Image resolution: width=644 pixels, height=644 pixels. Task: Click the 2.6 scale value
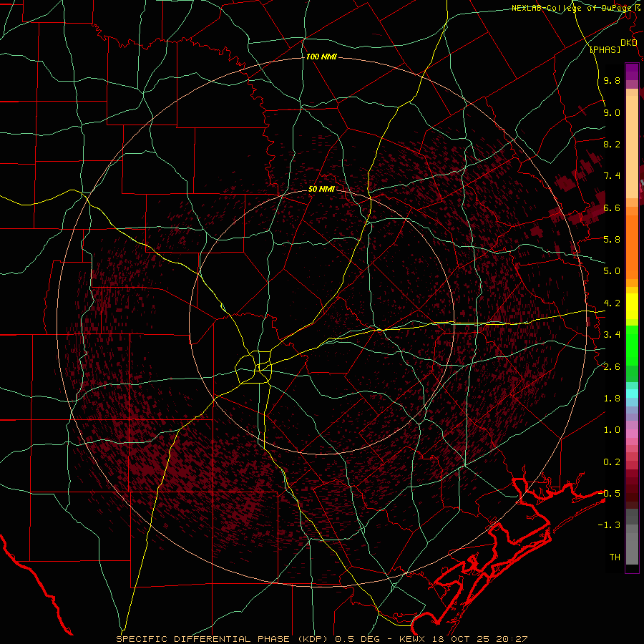click(x=612, y=367)
